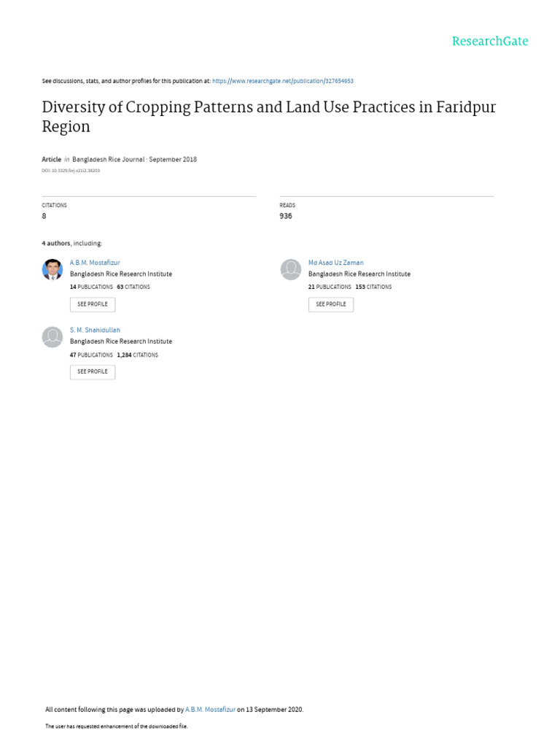Open the researchgate.net publication URL link
This screenshot has width=560, height=747.
point(283,81)
